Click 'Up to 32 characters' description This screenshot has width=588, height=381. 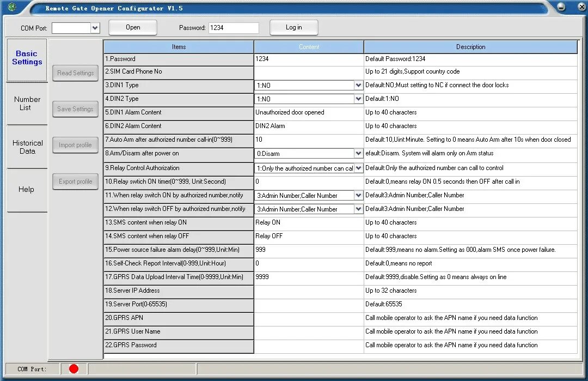tap(391, 291)
